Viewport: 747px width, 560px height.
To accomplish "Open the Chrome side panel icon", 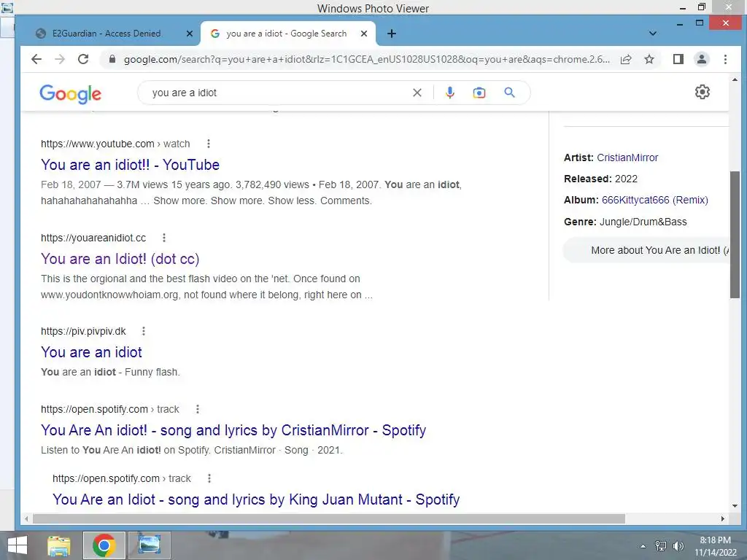I will tap(678, 59).
